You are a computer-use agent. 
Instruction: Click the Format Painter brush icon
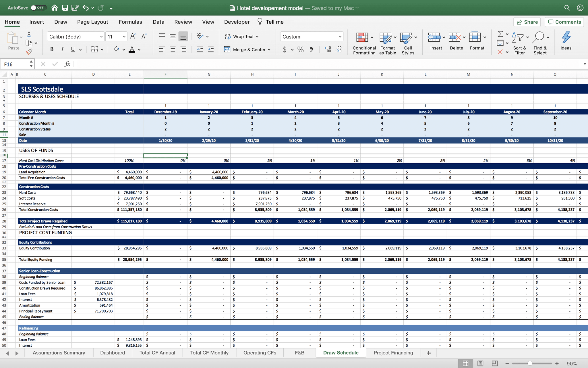click(29, 51)
